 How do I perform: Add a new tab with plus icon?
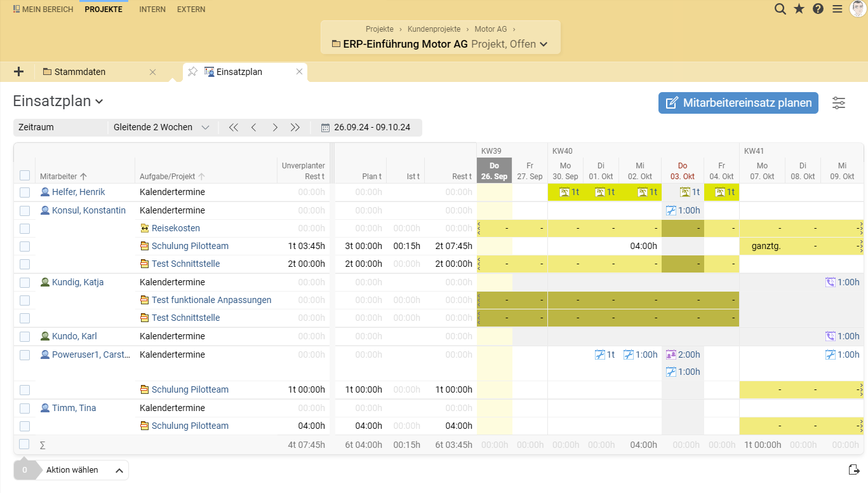pos(18,72)
